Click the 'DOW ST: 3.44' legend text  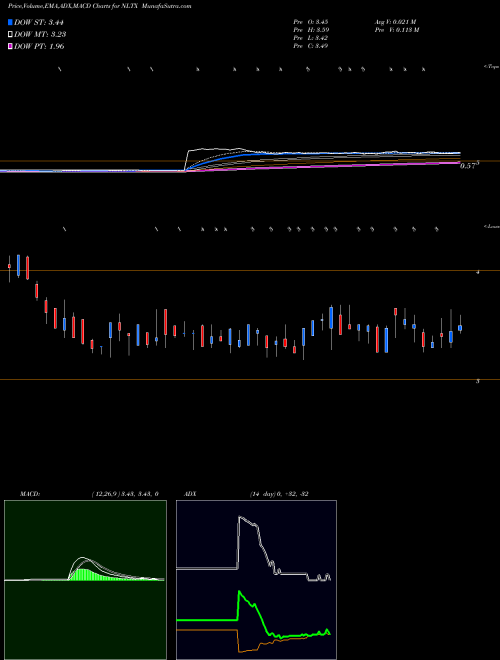click(x=39, y=22)
